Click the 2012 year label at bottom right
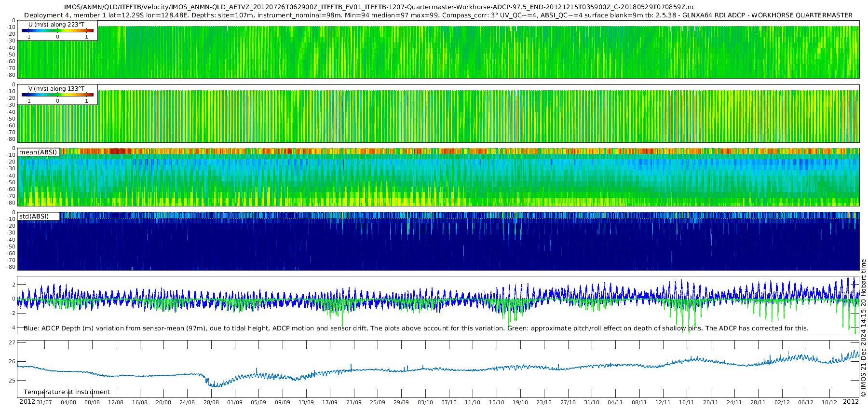Screen dimensions: 868x410 (x=851, y=402)
